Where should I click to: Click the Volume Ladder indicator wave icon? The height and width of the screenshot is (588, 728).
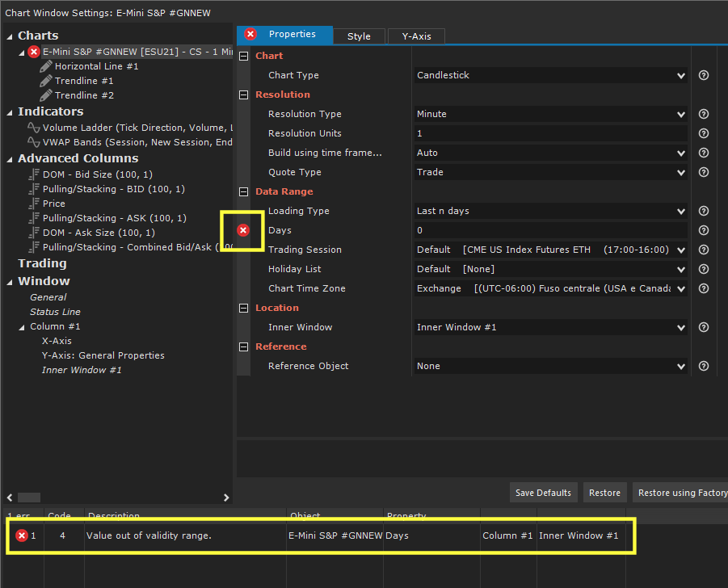33,128
